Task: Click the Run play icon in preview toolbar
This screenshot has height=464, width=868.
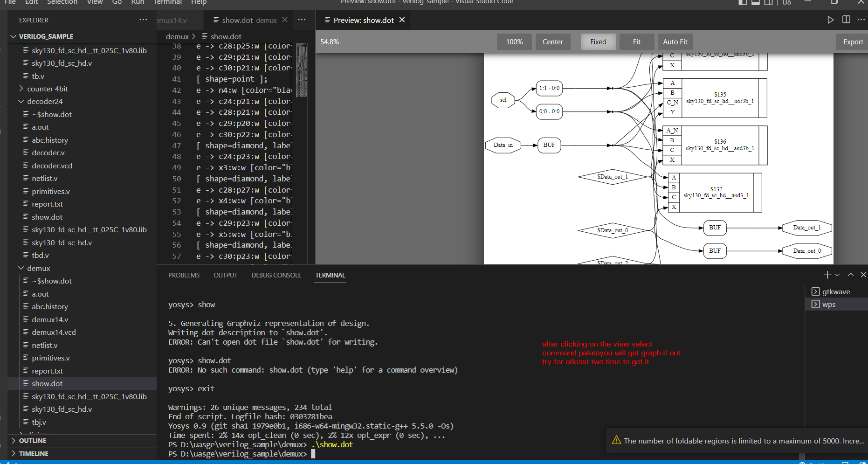Action: pos(830,20)
